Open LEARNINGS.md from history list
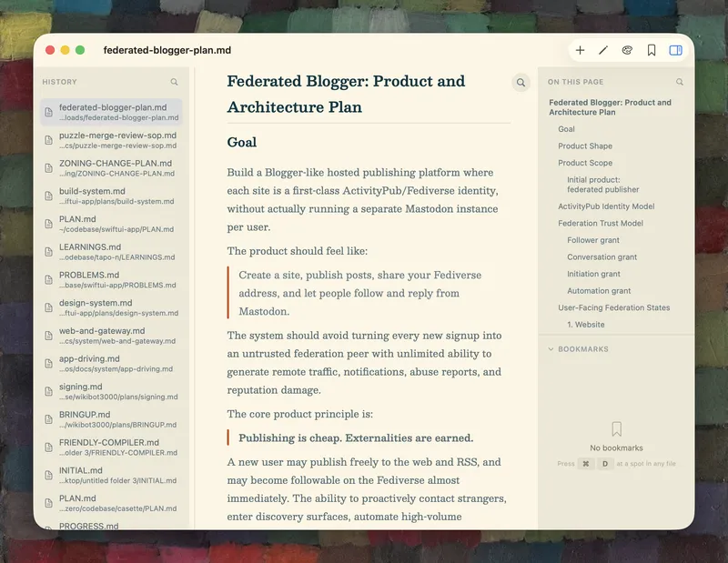This screenshot has height=563, width=728. click(111, 252)
